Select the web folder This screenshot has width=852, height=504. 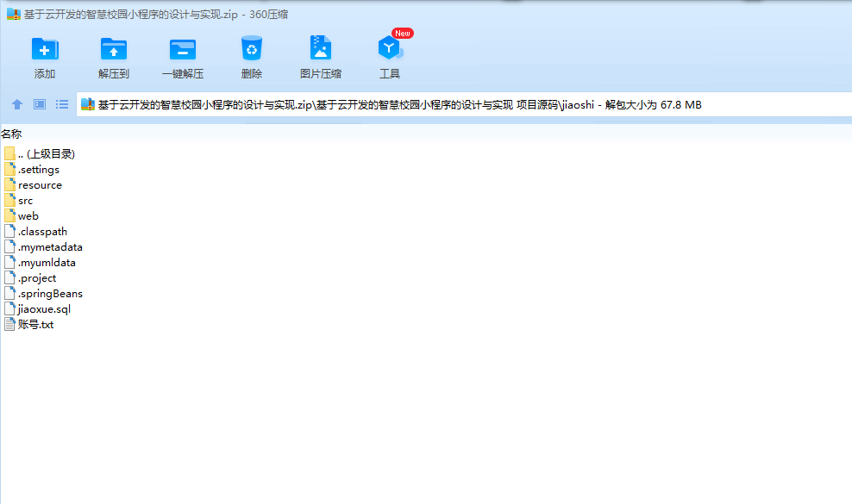click(22, 216)
